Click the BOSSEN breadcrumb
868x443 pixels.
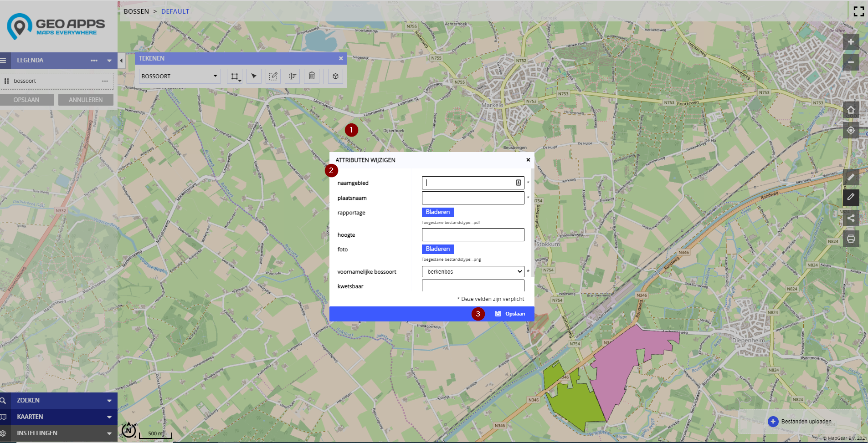pos(136,11)
